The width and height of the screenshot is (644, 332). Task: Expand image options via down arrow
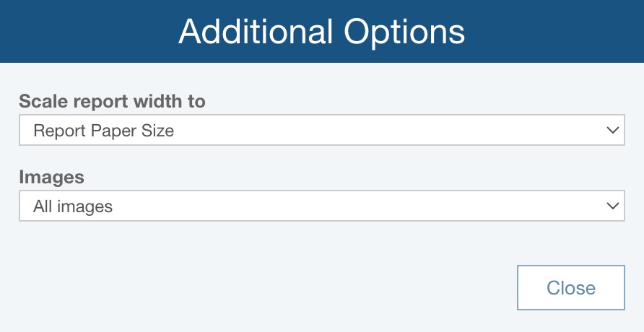tap(612, 206)
